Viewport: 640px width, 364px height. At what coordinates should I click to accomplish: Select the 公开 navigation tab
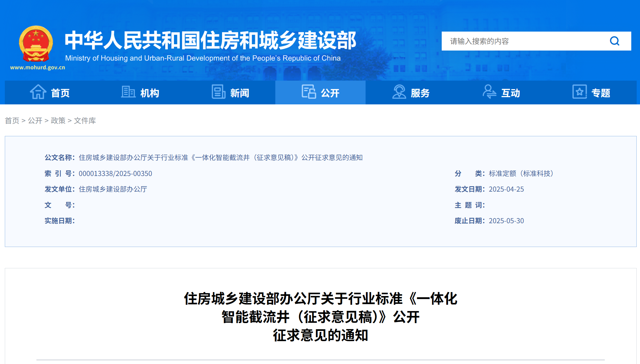coord(320,92)
